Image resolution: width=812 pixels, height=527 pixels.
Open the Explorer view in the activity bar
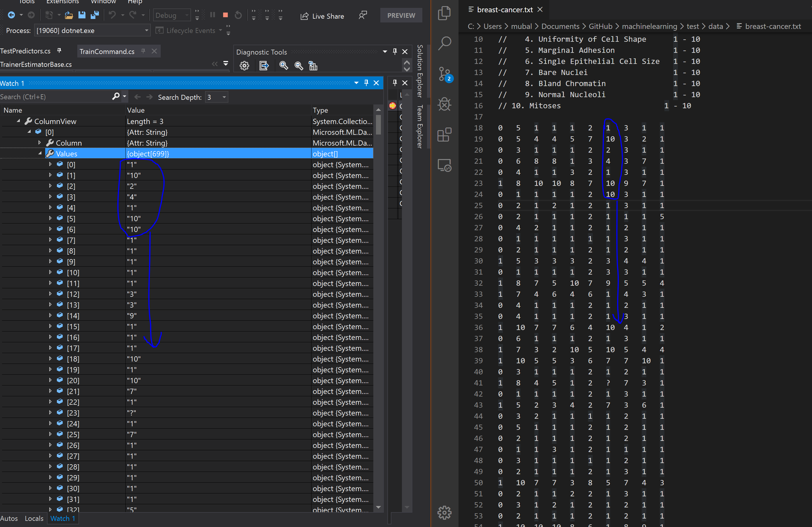click(x=444, y=13)
